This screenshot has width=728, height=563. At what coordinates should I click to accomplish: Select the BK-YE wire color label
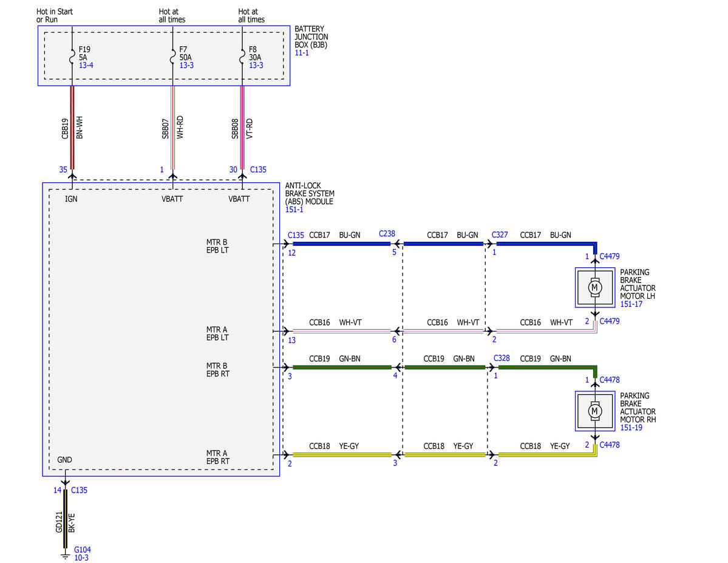click(72, 523)
